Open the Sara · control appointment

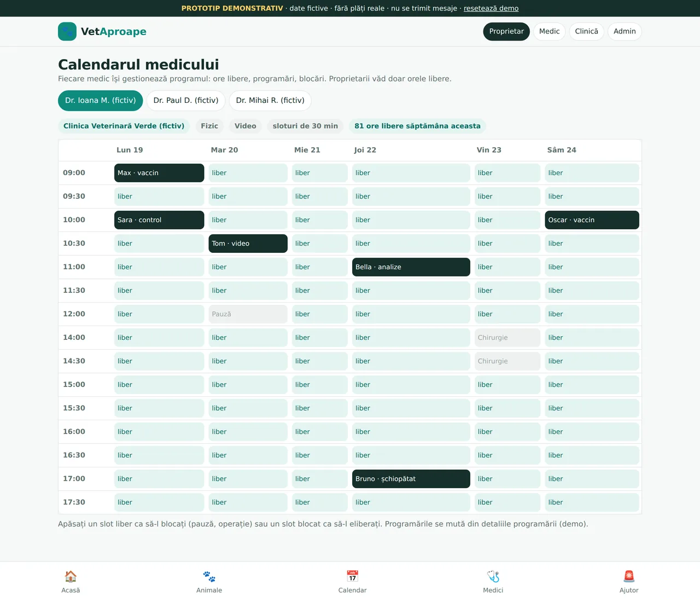coord(159,220)
